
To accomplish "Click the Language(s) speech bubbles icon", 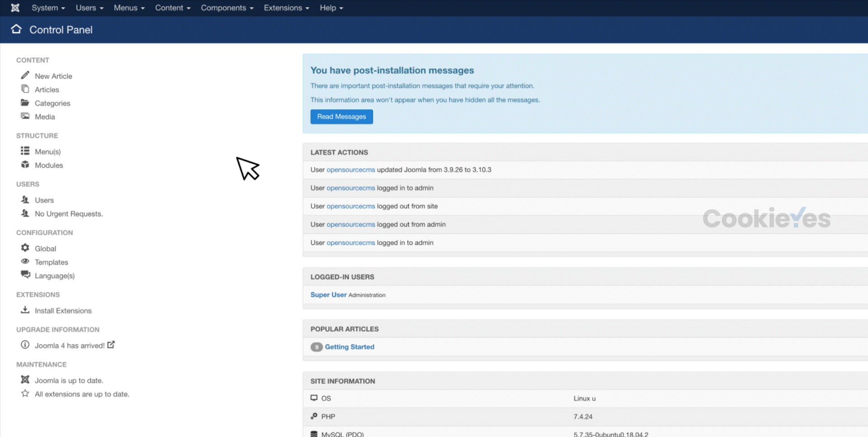I will (25, 275).
